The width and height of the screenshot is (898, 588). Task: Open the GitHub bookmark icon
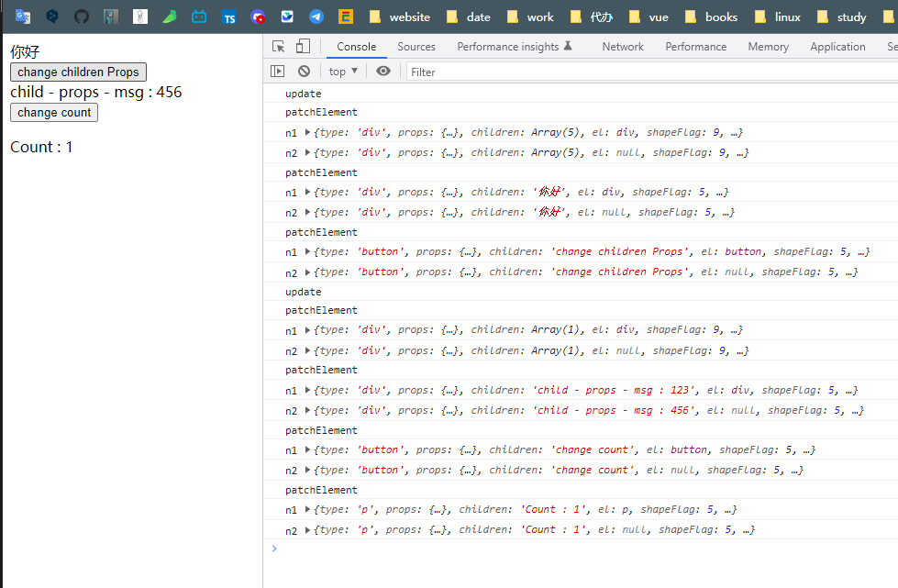click(x=82, y=17)
